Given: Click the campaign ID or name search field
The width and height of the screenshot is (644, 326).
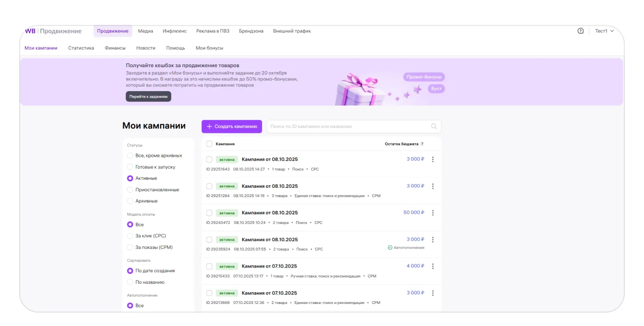Looking at the screenshot, I should [347, 127].
